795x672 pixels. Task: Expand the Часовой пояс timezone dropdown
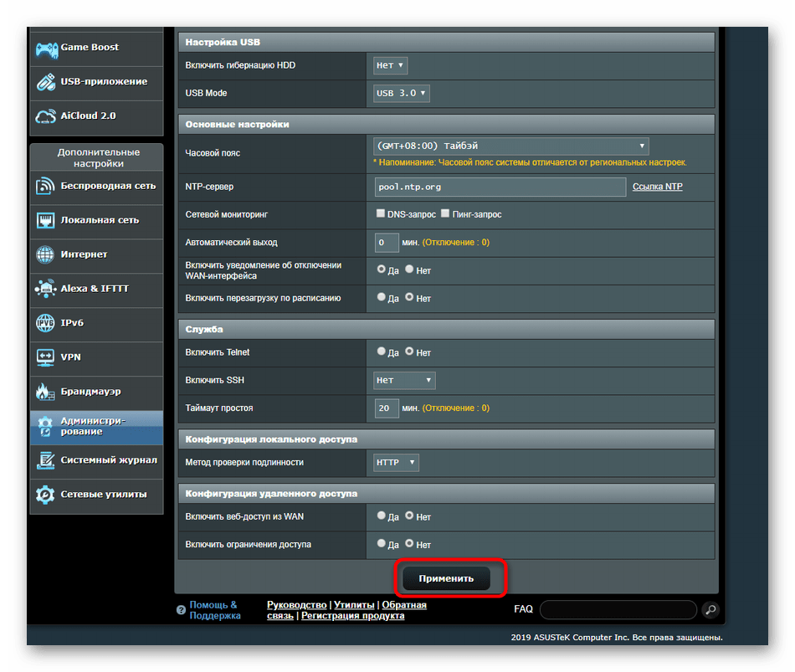[510, 146]
